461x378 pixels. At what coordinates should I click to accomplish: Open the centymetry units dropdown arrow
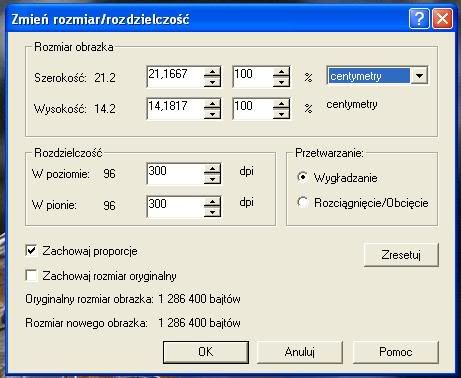[x=419, y=76]
